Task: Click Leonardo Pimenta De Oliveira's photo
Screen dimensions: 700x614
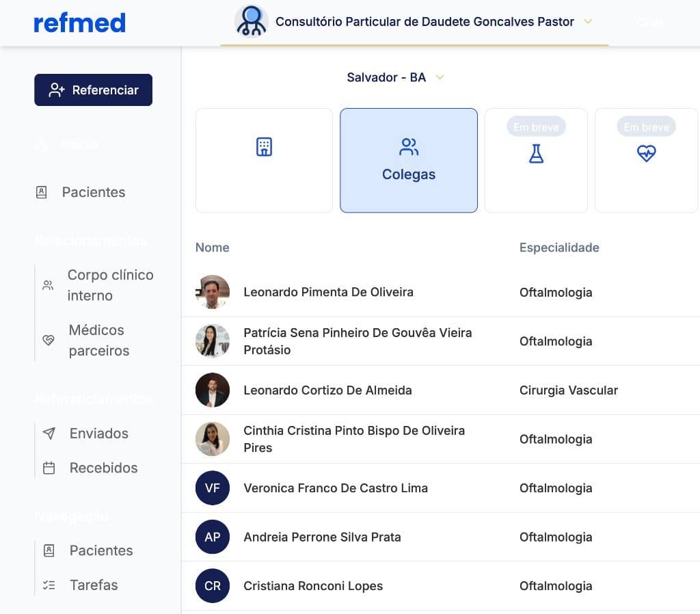Action: [213, 292]
